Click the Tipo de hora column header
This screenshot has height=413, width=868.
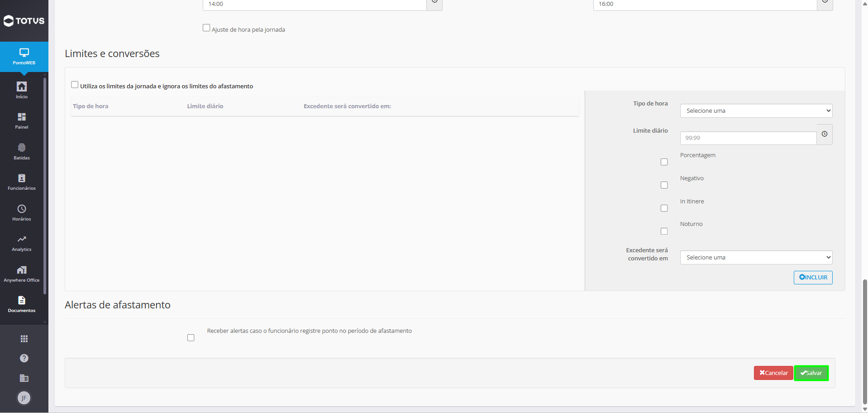coord(91,106)
